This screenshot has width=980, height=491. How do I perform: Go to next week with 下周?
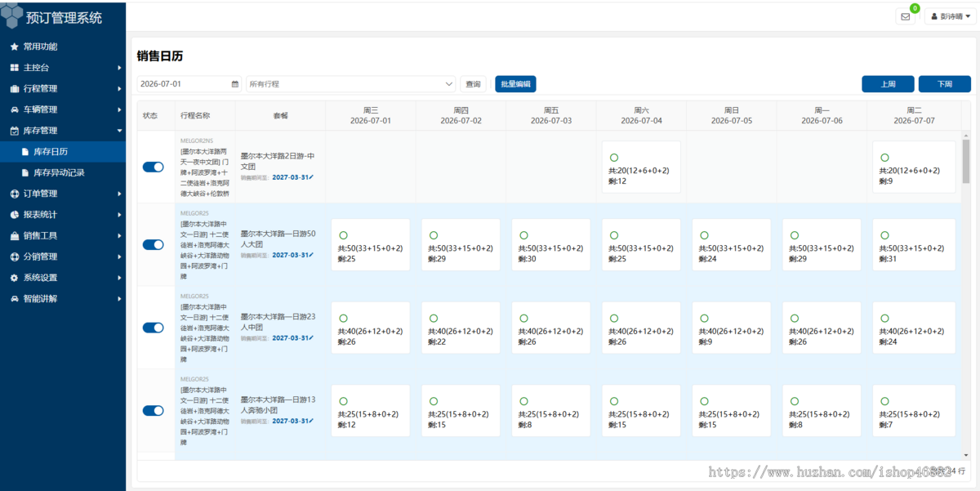pos(945,84)
